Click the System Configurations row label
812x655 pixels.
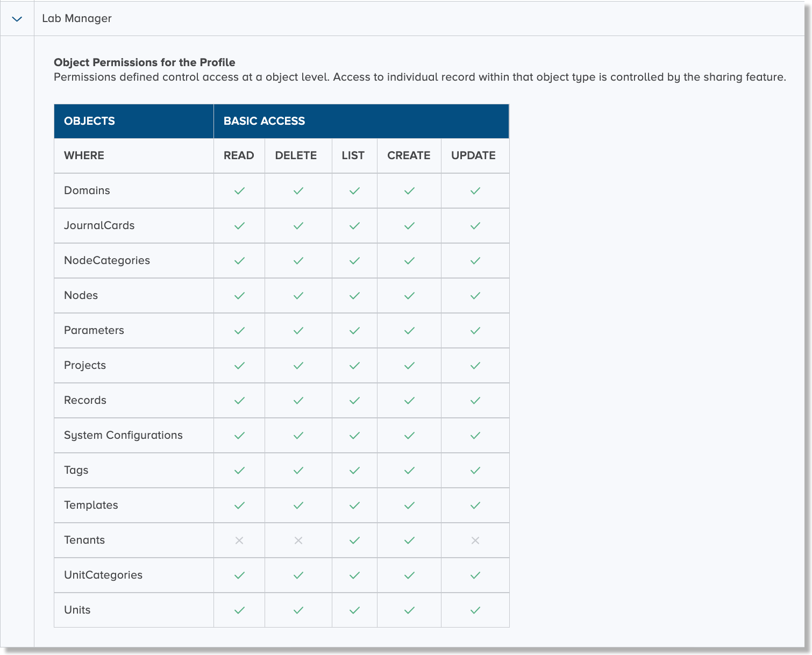123,435
